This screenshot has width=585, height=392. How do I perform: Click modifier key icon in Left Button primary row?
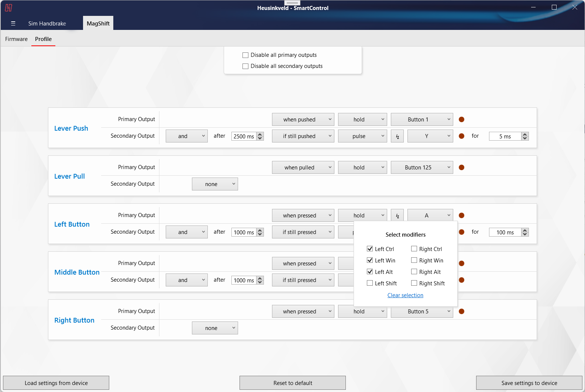click(398, 216)
